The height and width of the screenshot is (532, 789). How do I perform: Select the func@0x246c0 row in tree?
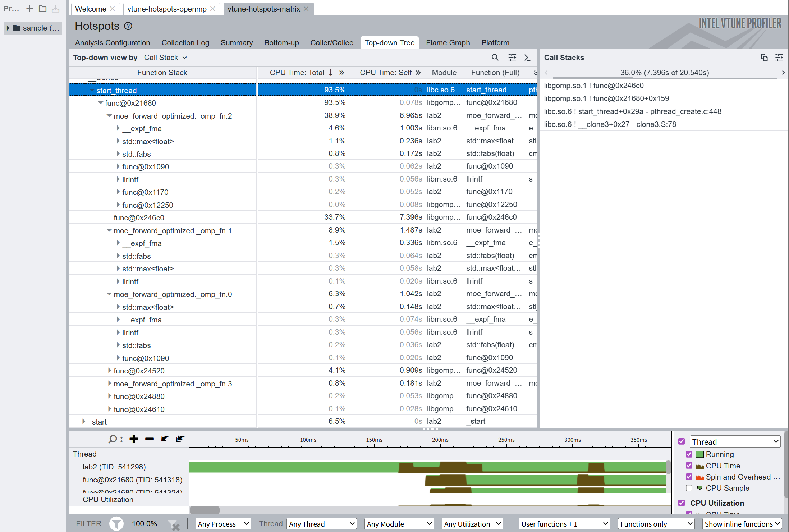pos(303,217)
